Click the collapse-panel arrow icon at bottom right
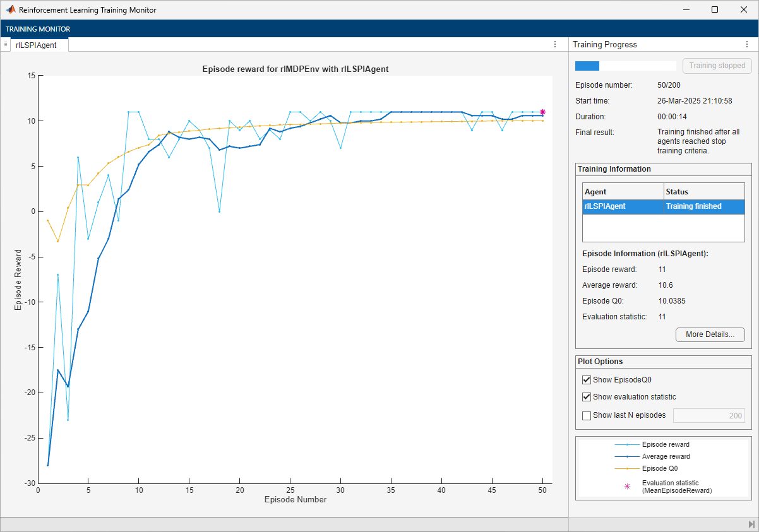 [x=751, y=524]
